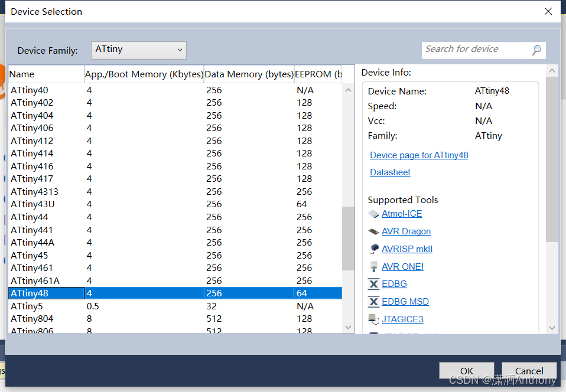Select the ATtiny461 row
Screen dimensions: 566x392
(175, 268)
